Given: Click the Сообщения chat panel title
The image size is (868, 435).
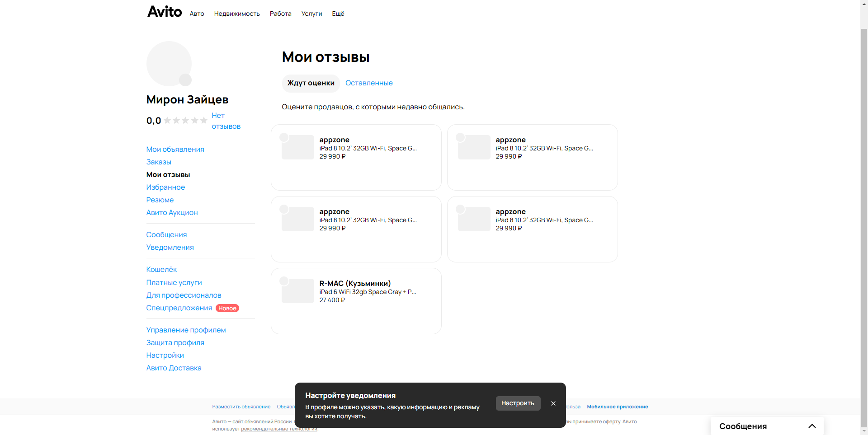Looking at the screenshot, I should click(x=743, y=426).
